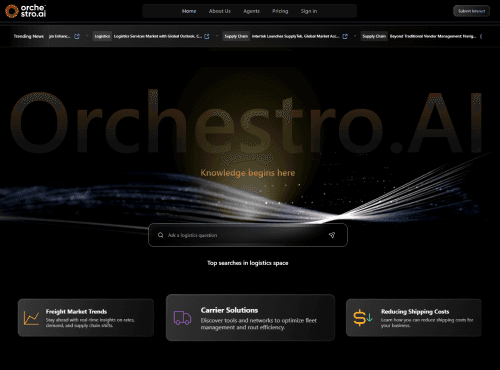This screenshot has height=370, width=500.
Task: Open the Intertek Launches SupplyTek headline
Action: (x=296, y=36)
